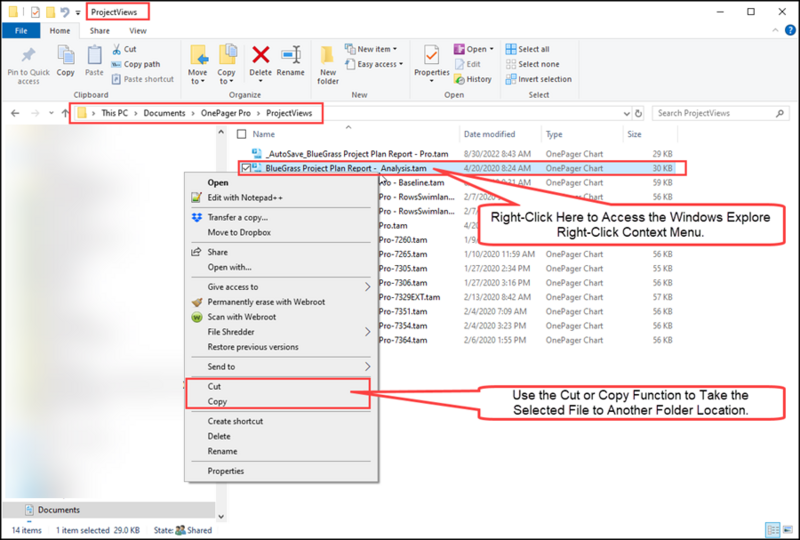Expand the New item dropdown
800x540 pixels.
tap(395, 49)
